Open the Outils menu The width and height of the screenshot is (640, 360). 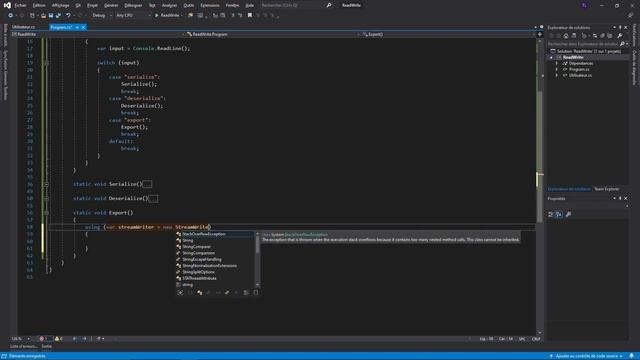point(189,5)
